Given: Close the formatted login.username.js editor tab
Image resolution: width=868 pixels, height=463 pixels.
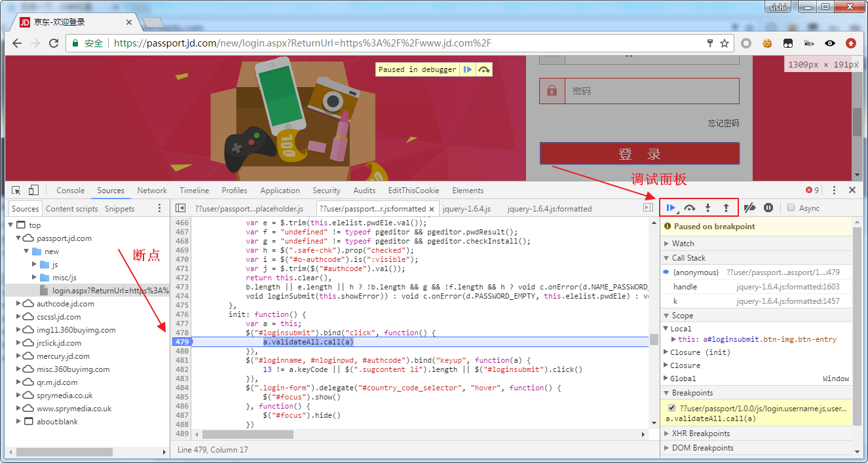Looking at the screenshot, I should click(x=432, y=209).
